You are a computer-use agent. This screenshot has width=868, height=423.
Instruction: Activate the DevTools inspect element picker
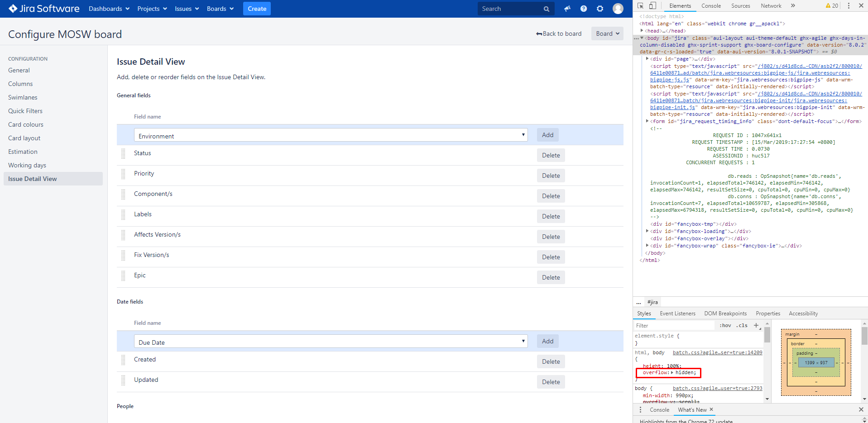[641, 6]
